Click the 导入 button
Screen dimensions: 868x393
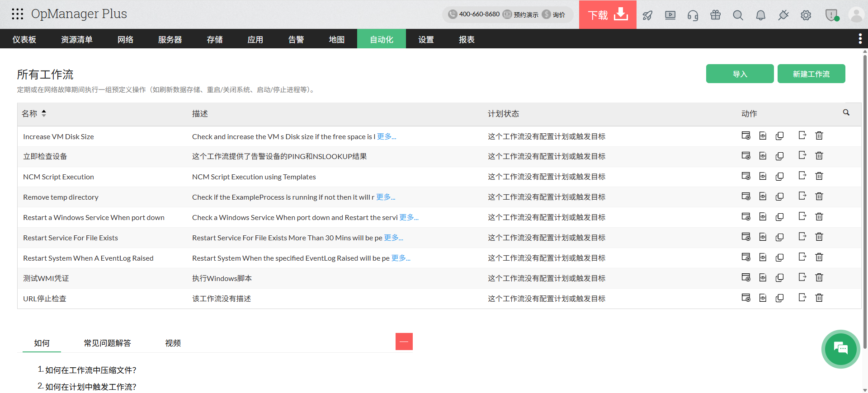click(740, 74)
